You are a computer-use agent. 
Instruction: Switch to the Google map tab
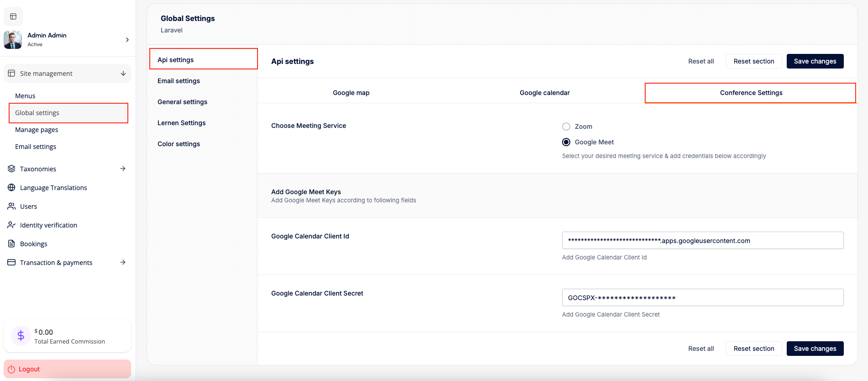(351, 93)
